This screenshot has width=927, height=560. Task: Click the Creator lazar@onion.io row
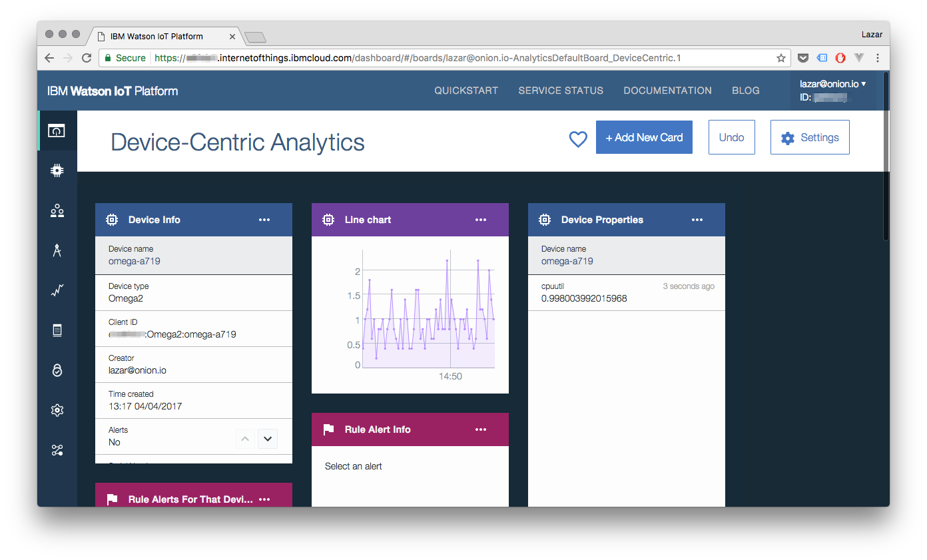point(194,364)
